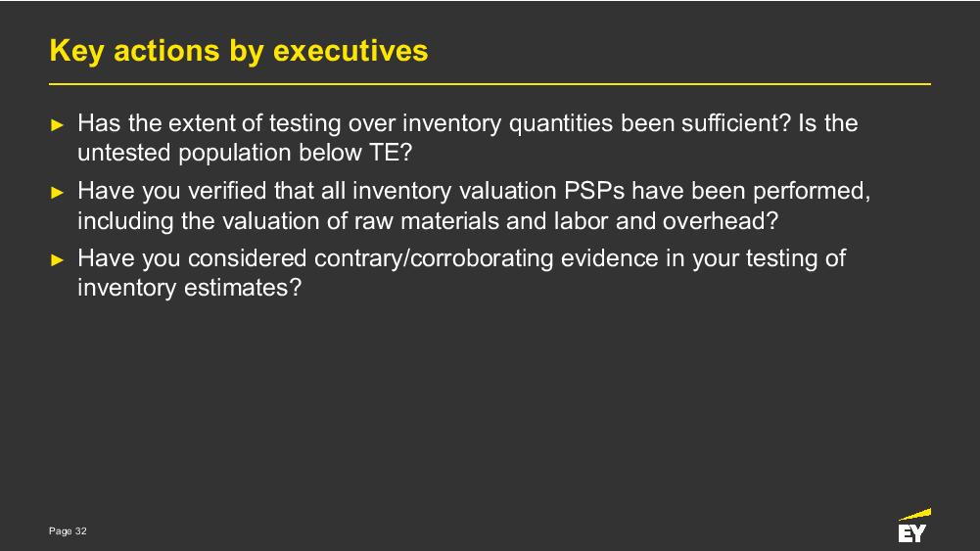Click the word "executives" in the title
The width and height of the screenshot is (980, 551).
point(350,51)
